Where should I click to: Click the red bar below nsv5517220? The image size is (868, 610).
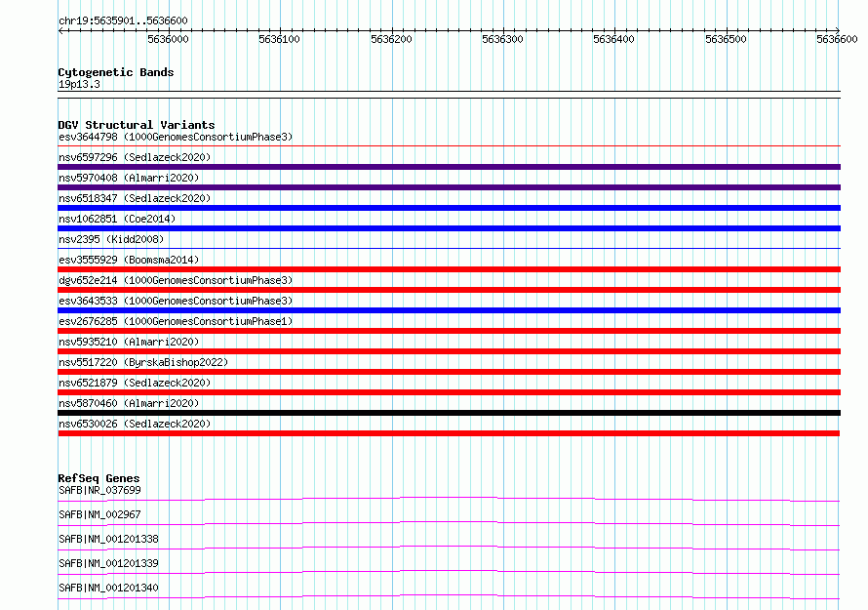click(449, 372)
